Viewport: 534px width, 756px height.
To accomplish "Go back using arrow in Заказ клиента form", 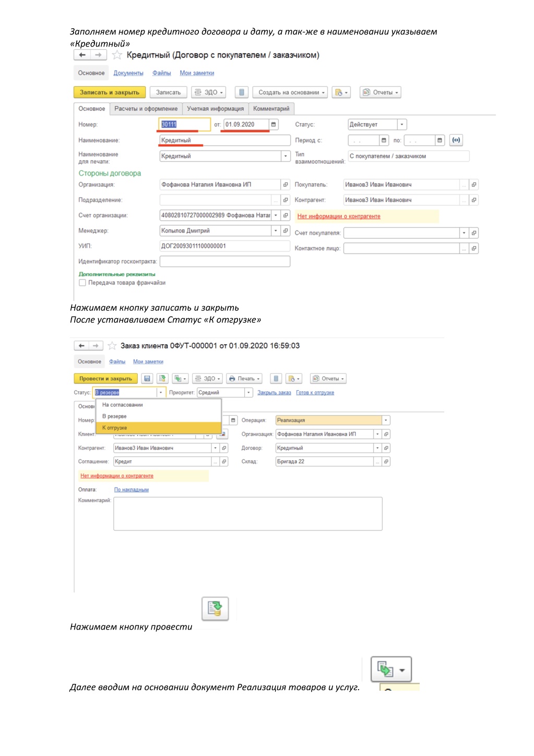I will coord(81,345).
